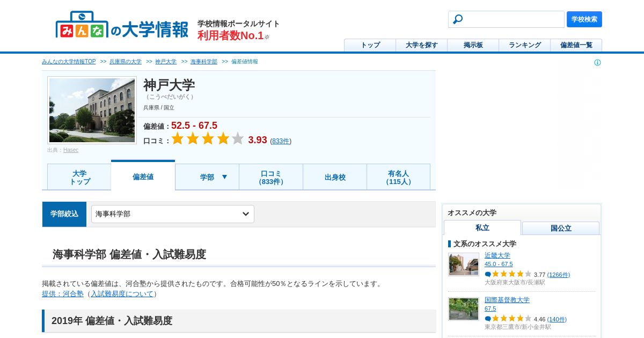644x338 pixels.
Task: Click the 偏差値情報 breadcrumb text
Action: (245, 62)
